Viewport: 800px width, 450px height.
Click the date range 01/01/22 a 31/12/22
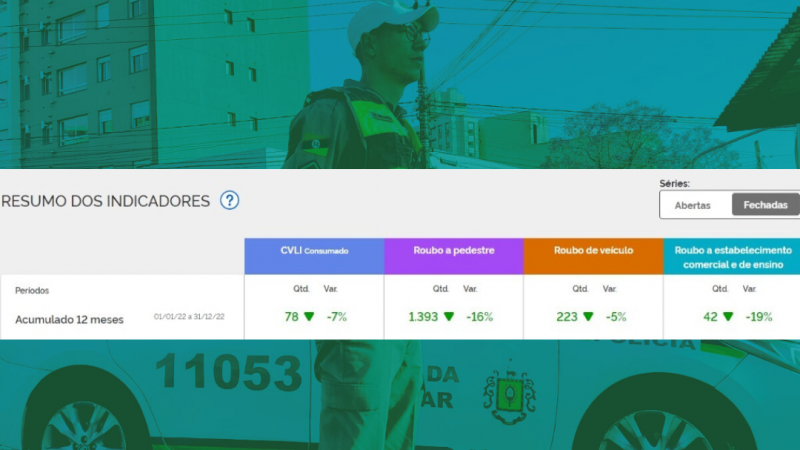point(189,316)
